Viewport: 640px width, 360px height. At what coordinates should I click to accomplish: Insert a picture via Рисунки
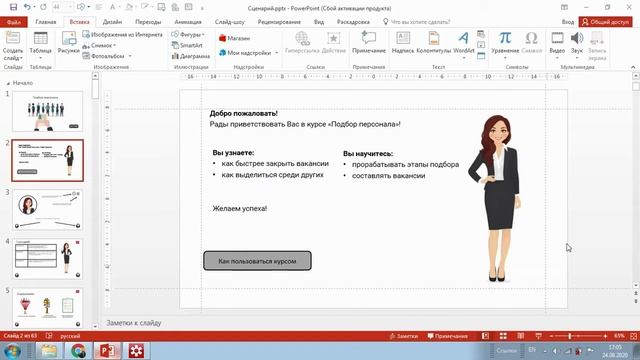tap(69, 43)
